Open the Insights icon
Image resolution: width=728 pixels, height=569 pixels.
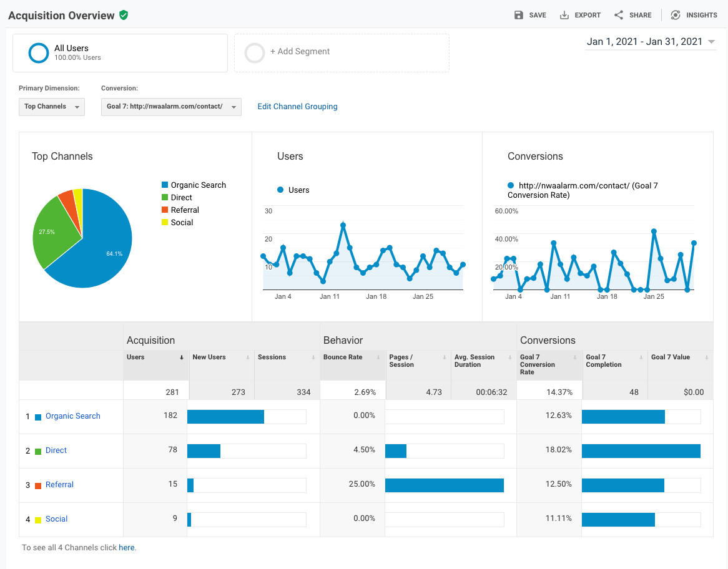[676, 15]
